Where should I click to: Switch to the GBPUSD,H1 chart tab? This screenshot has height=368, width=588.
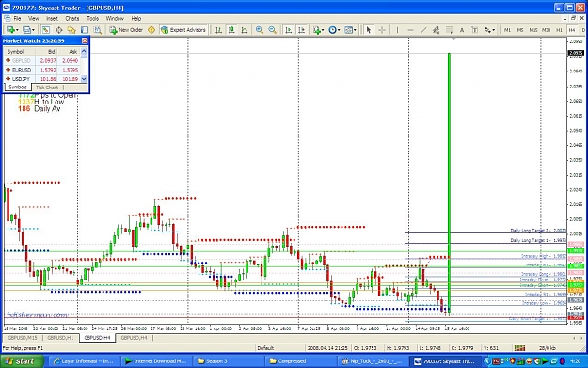click(60, 338)
